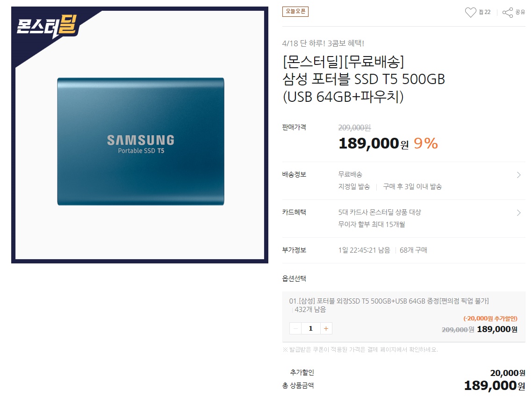Click the 몬스터딜 logo badge on image

(48, 26)
